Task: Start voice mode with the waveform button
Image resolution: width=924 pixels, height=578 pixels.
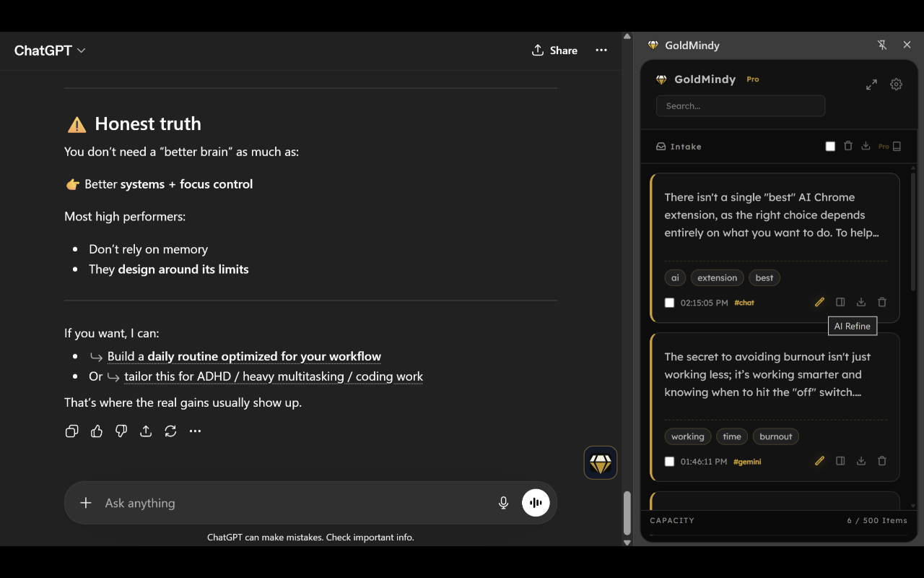Action: pos(536,503)
